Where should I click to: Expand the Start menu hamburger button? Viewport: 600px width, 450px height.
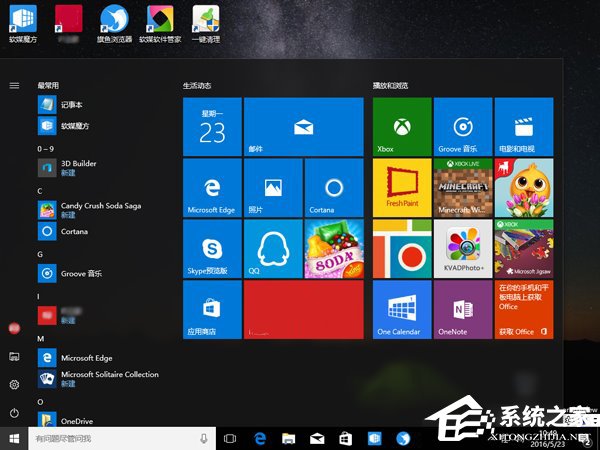tap(14, 86)
